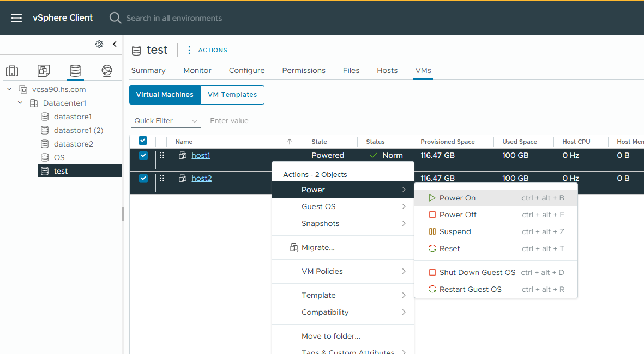Click the Datacenter1 datacenter icon
The image size is (644, 354).
coord(34,103)
